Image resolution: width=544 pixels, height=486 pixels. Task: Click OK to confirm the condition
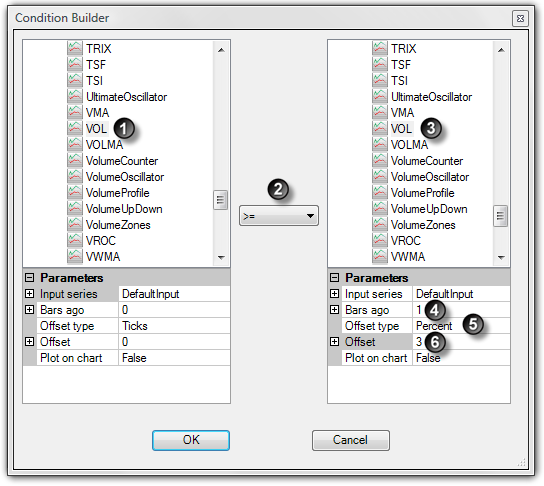tap(191, 440)
